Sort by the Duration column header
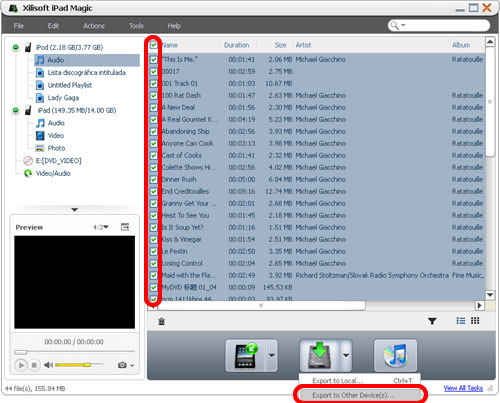500x403 pixels. click(236, 45)
